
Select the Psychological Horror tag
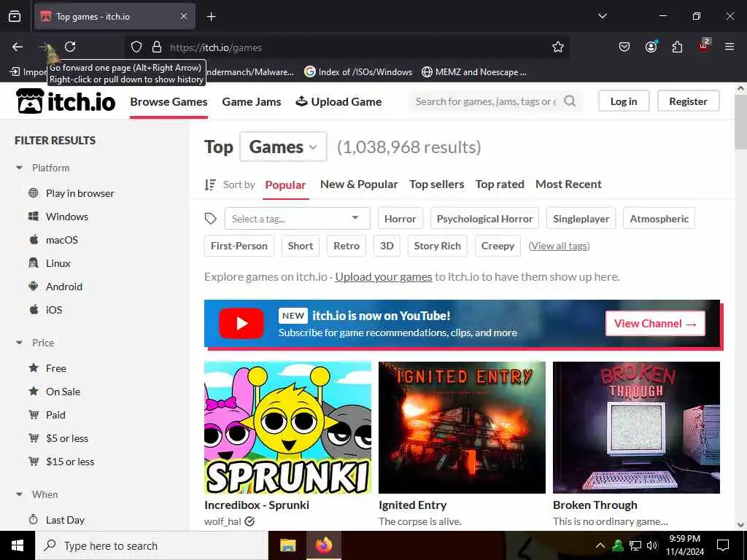coord(484,219)
